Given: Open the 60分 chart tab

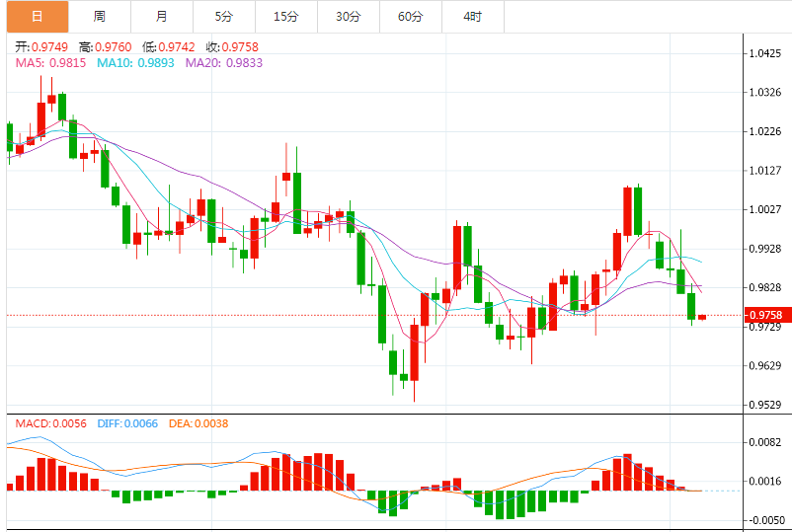Looking at the screenshot, I should pos(410,17).
